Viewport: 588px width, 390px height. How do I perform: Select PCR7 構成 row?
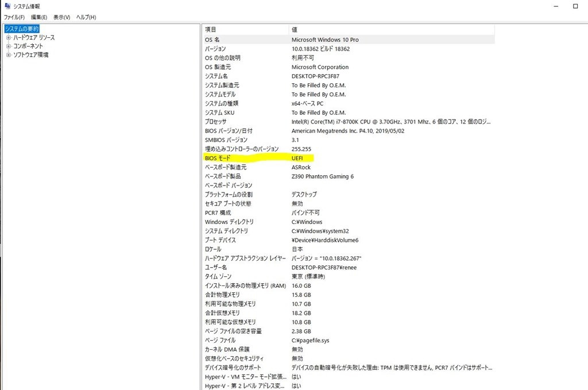click(x=349, y=213)
